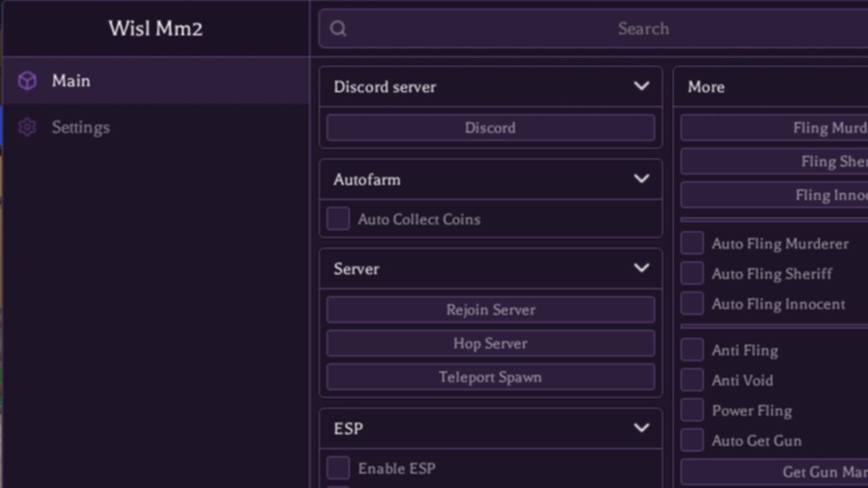Focus the Search input field
Image resolution: width=868 pixels, height=488 pixels.
click(594, 28)
